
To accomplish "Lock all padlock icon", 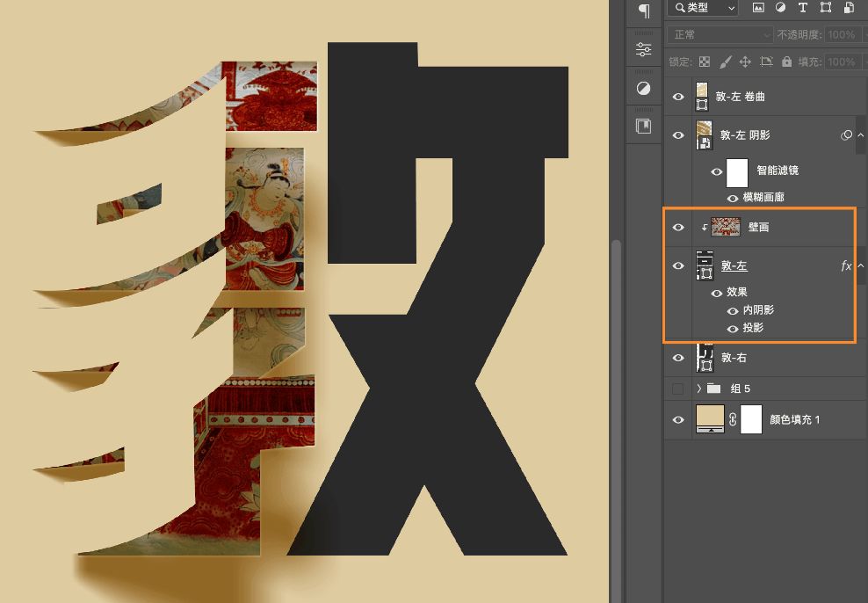I will tap(786, 62).
